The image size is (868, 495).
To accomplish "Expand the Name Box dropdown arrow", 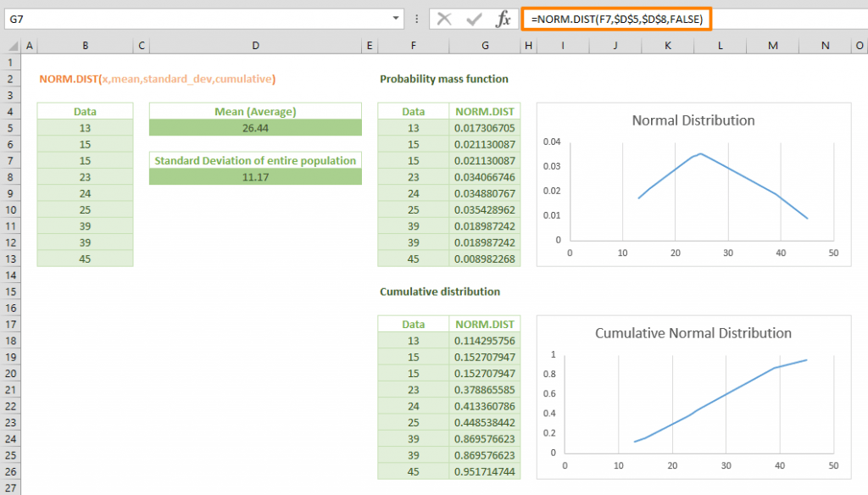I will coord(396,19).
